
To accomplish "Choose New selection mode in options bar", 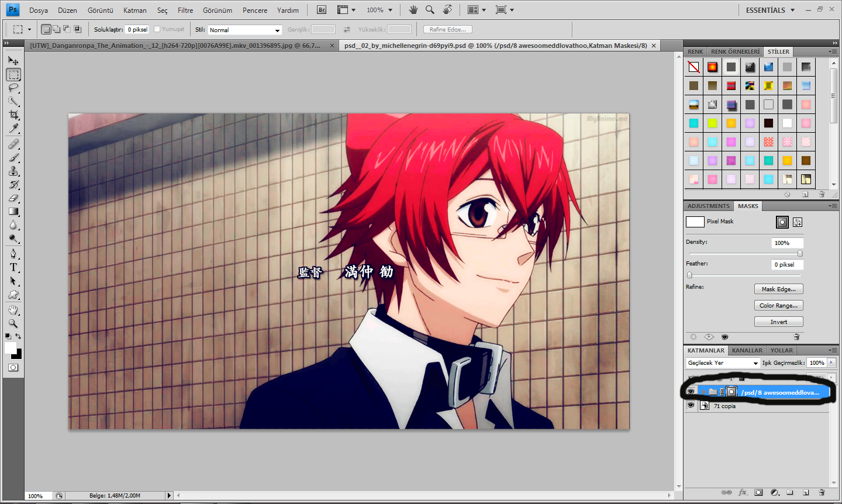I will coord(46,29).
